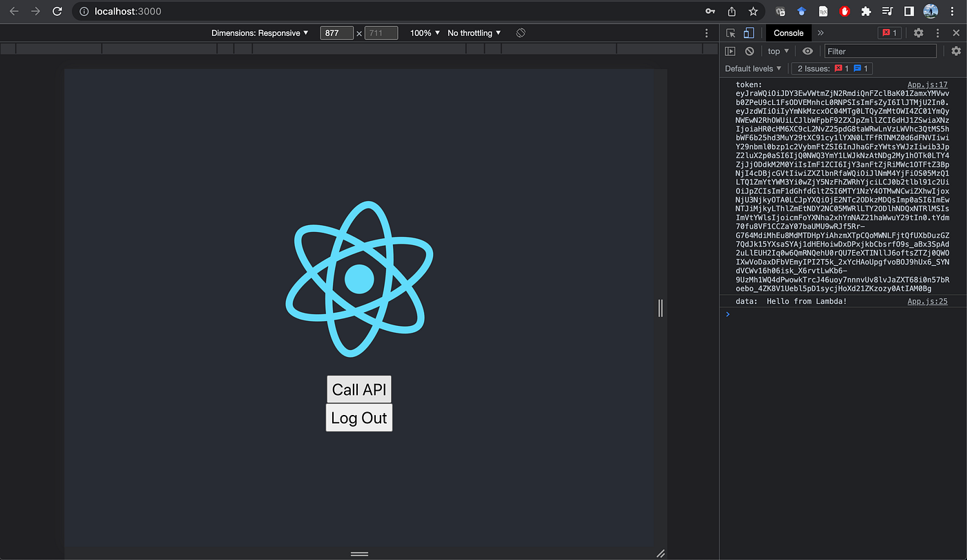Image resolution: width=967 pixels, height=560 pixels.
Task: Bookmark this page with the star
Action: [753, 12]
